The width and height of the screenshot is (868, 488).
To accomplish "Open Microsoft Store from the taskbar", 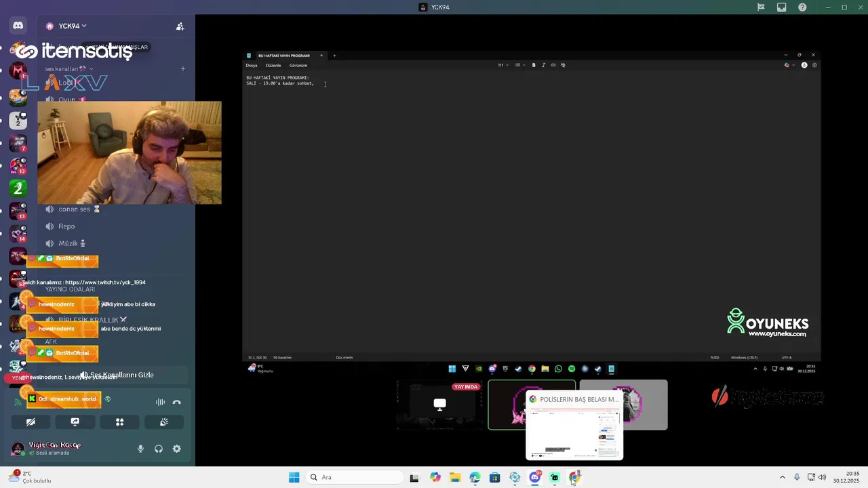I will point(495,477).
